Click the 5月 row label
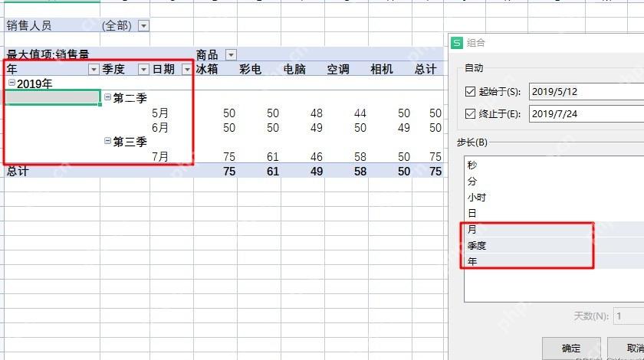Viewport: 644px width, 360px height. pyautogui.click(x=159, y=113)
